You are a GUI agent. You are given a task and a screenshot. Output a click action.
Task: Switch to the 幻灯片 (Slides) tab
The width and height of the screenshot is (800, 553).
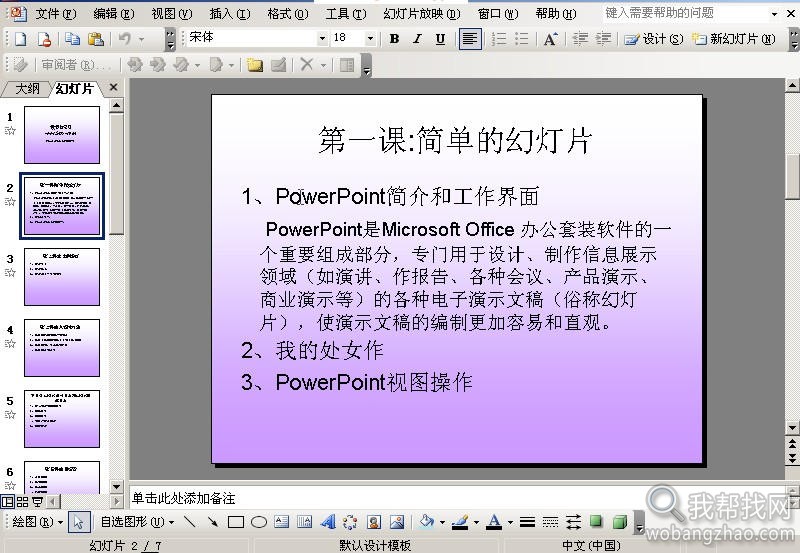pos(75,89)
